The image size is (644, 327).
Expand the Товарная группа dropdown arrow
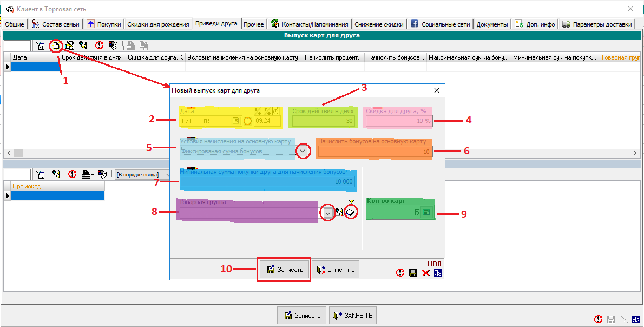[x=327, y=213]
